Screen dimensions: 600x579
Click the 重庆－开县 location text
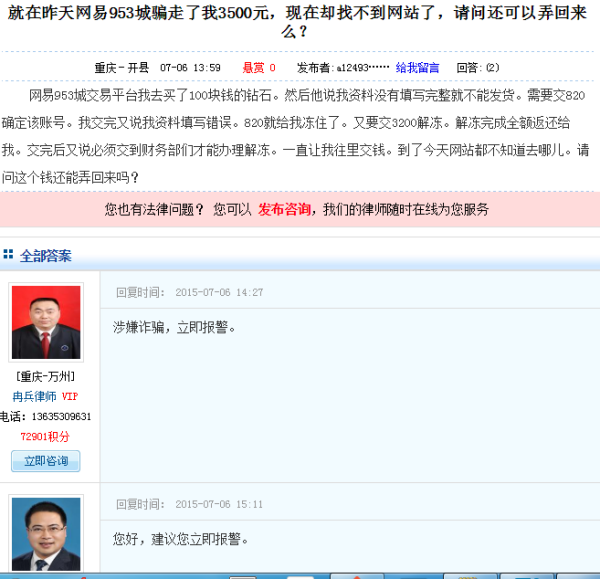[122, 68]
